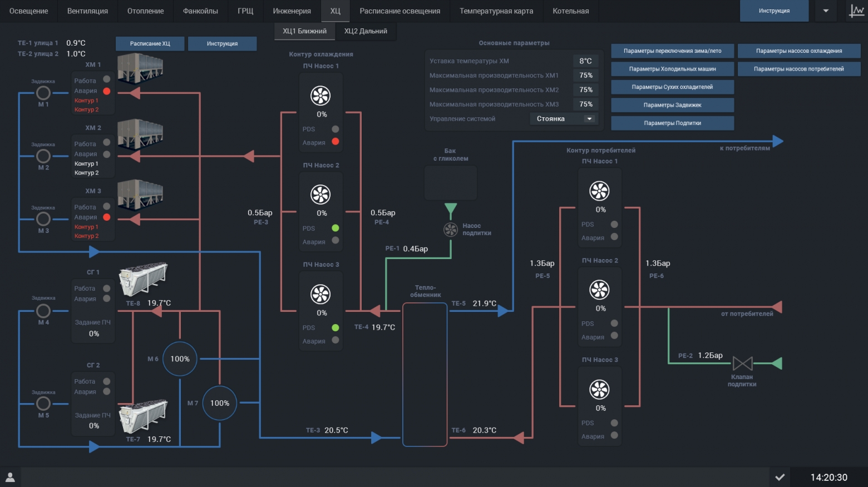The image size is (868, 487).
Task: Click the М 6 100% valve circle
Action: click(x=180, y=359)
